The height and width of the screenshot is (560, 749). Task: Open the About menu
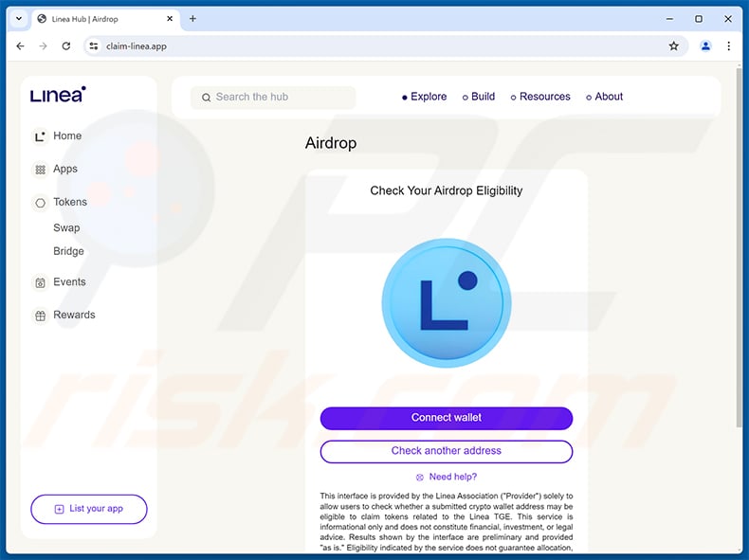(x=604, y=97)
